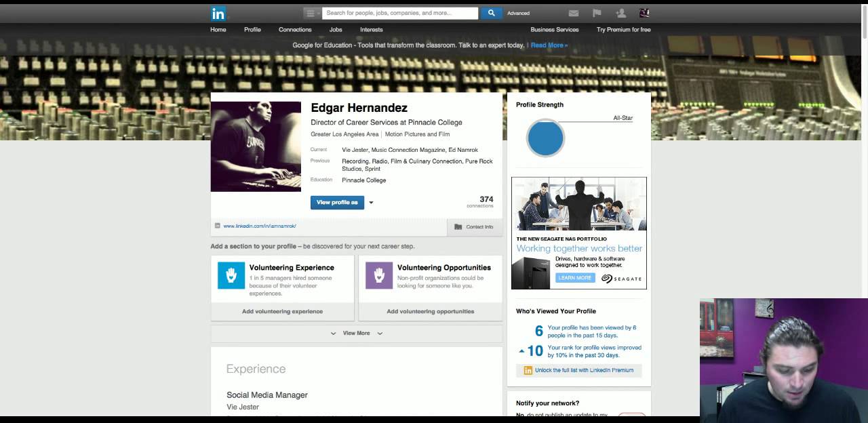Click the Motion Pictures and Film industry text
The width and height of the screenshot is (868, 423).
(x=417, y=134)
